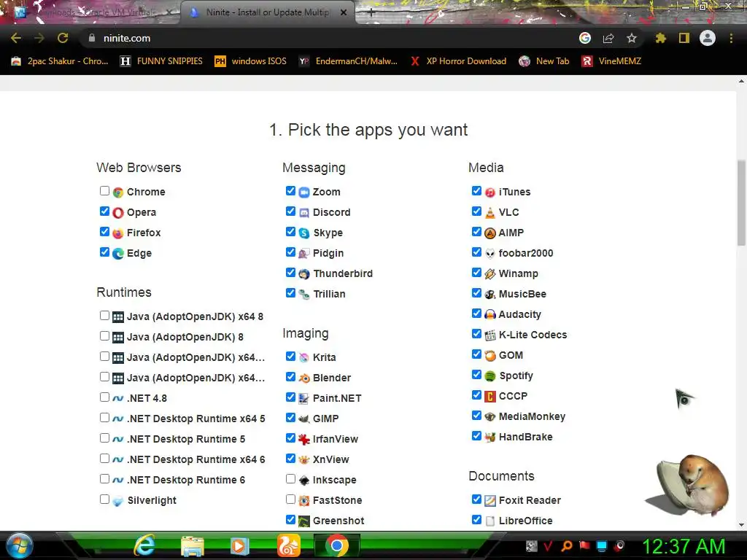The width and height of the screenshot is (747, 560).
Task: Open the 2pac Shakur bookmark
Action: pos(60,61)
